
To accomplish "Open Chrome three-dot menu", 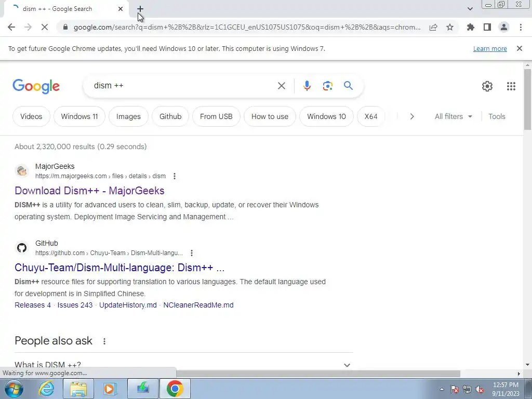I will 521,27.
